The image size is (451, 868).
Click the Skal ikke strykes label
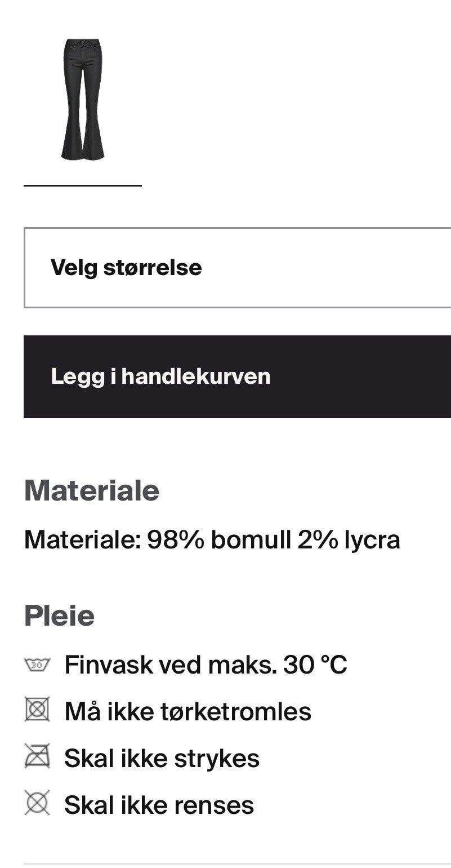point(162,758)
